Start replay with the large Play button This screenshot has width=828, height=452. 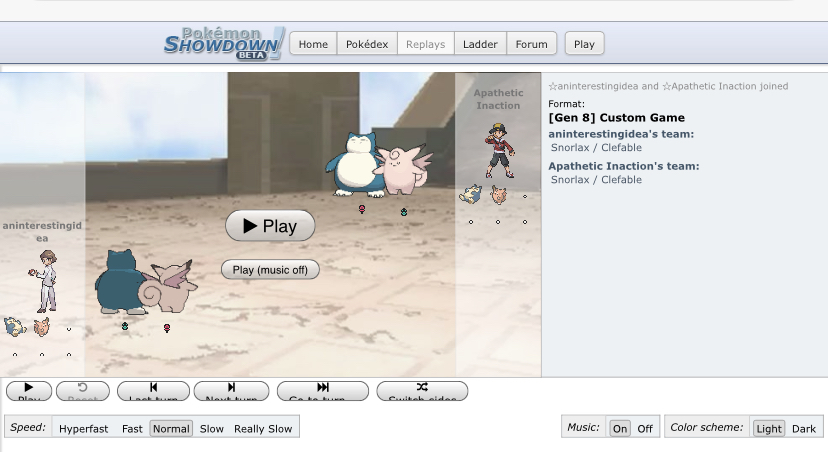tap(270, 225)
